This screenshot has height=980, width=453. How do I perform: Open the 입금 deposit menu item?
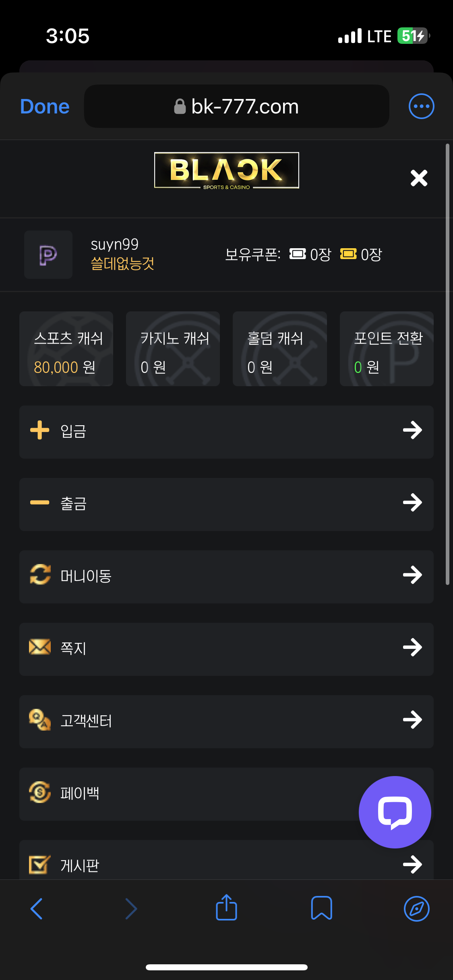(226, 432)
